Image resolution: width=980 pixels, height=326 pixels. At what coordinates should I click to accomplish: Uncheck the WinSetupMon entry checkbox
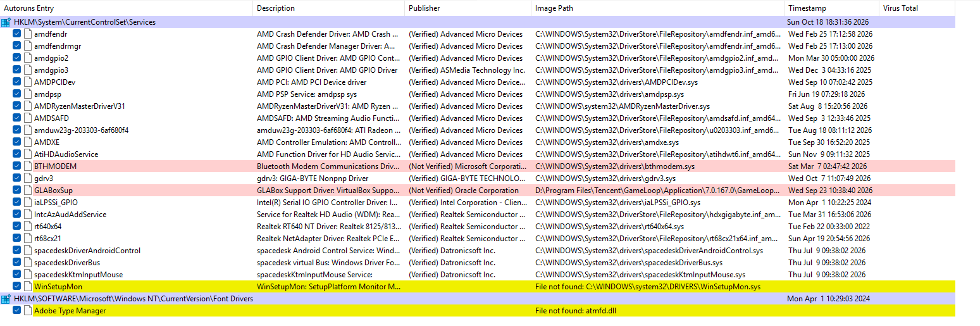pyautogui.click(x=17, y=287)
